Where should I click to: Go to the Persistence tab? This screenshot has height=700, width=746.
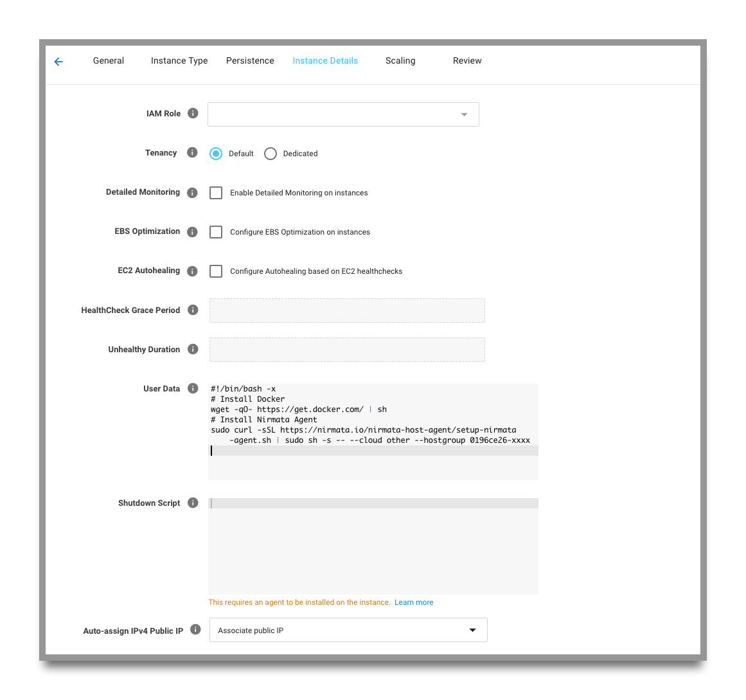pyautogui.click(x=250, y=60)
